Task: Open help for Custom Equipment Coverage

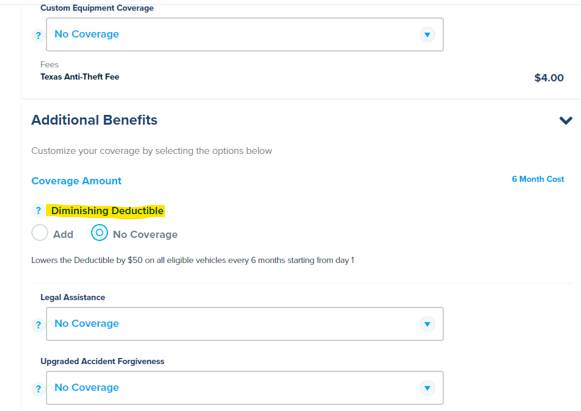Action: 38,36
